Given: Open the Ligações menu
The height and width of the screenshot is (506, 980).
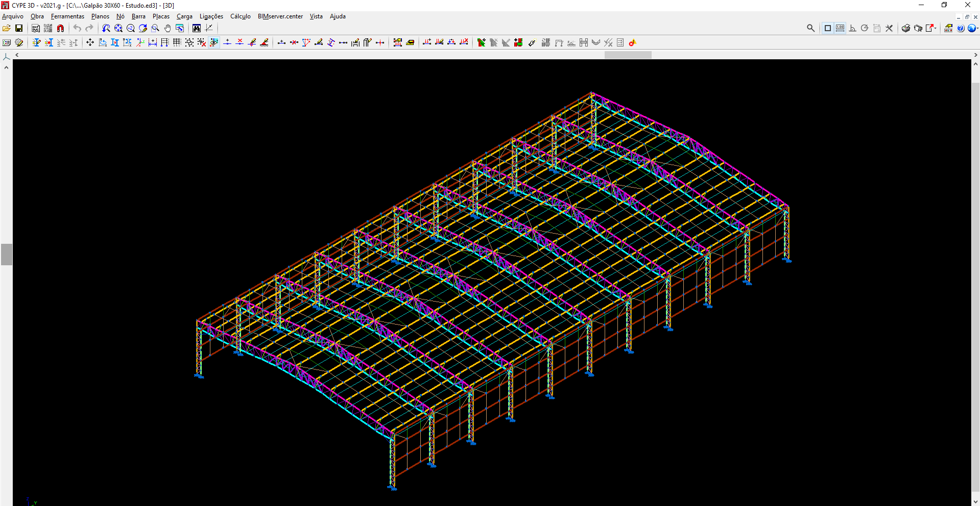Looking at the screenshot, I should (x=211, y=16).
